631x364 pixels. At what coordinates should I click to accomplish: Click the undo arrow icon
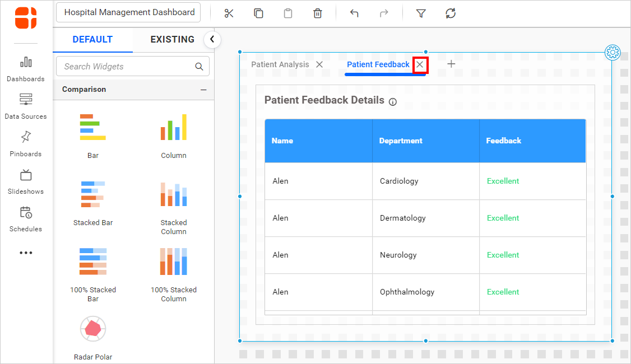point(354,13)
